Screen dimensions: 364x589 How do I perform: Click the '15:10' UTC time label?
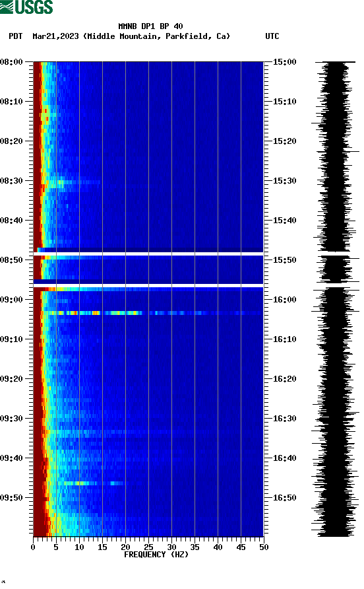pos(284,102)
